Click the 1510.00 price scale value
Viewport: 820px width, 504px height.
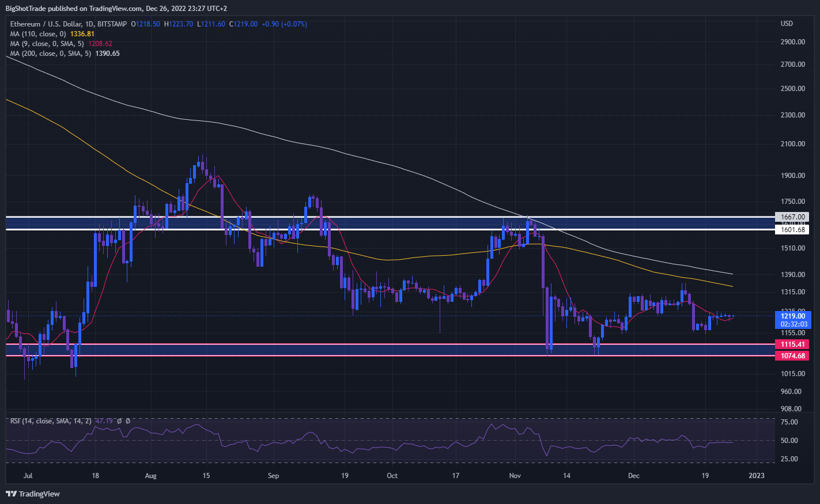793,248
